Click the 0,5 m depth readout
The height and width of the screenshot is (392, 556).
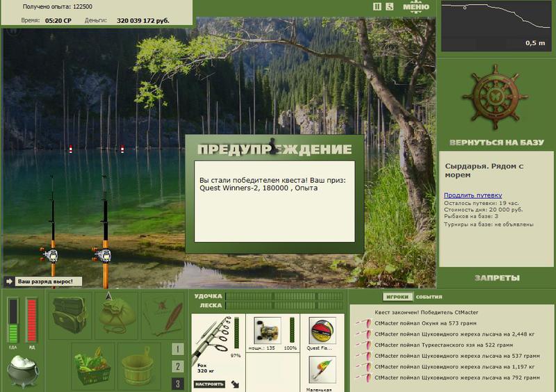[x=535, y=43]
